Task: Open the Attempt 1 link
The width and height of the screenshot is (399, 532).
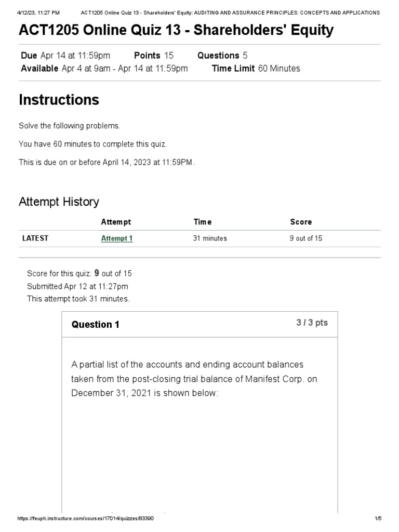Action: coord(117,238)
